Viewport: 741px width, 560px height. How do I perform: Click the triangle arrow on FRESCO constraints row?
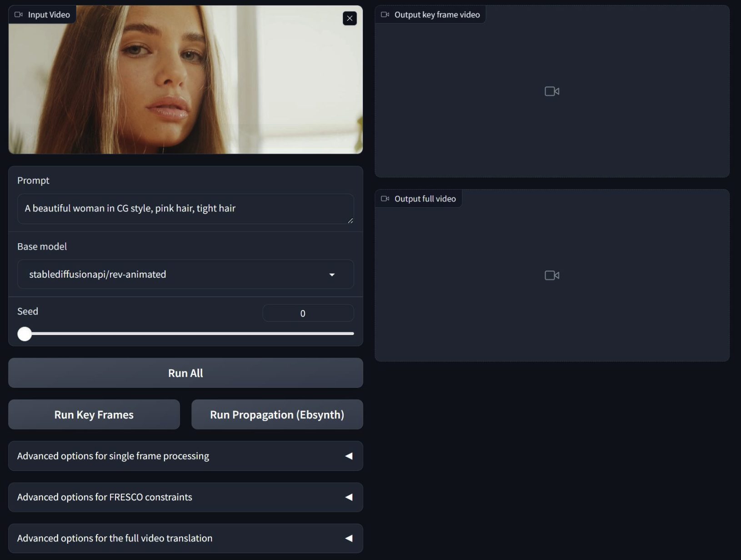click(x=349, y=497)
